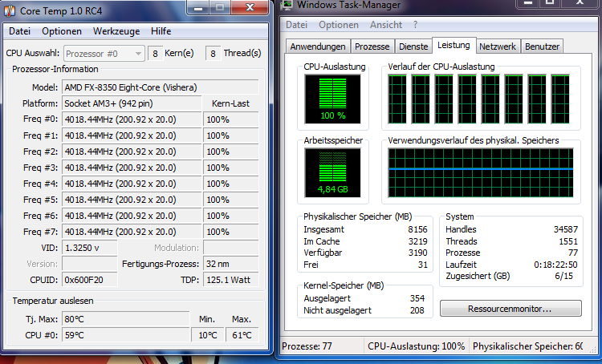This screenshot has height=364, width=602.
Task: Click the Model field AMD FX-8350 Eight-Core
Action: (160, 87)
